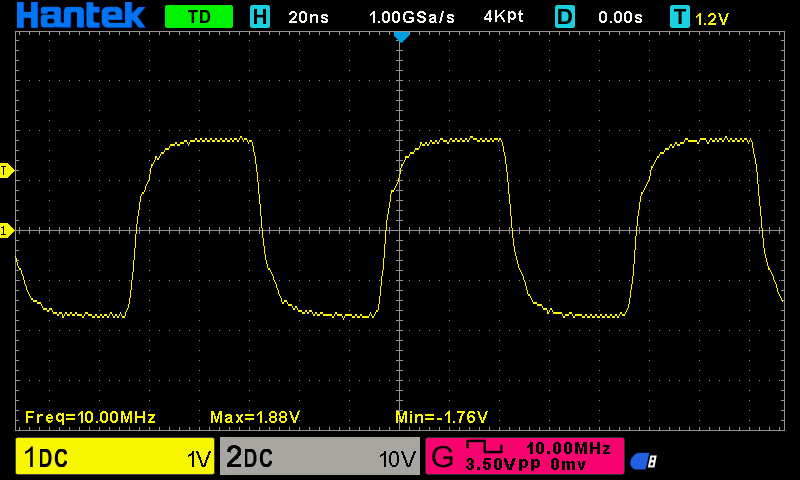Click the cyan T trigger icon
This screenshot has height=480, width=800.
pyautogui.click(x=680, y=17)
